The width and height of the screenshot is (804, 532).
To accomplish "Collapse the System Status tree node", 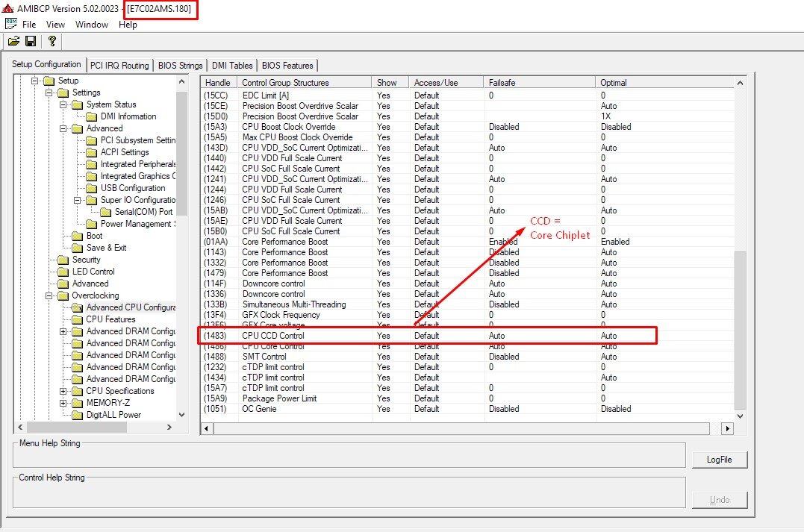I will click(x=63, y=104).
